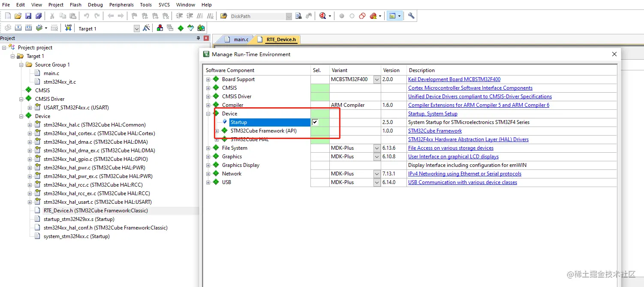Viewport: 644px width, 287px height.
Task: Click the New file toolbar icon
Action: [8, 16]
